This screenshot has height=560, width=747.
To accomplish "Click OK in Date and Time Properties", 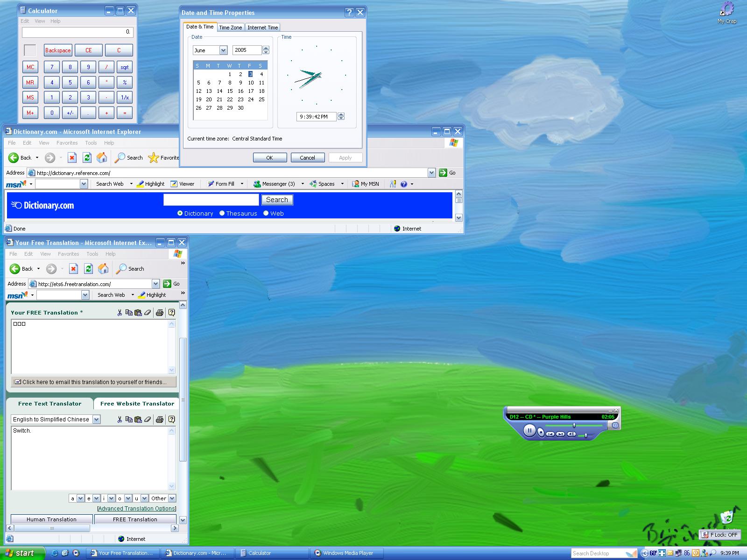I will pyautogui.click(x=270, y=158).
